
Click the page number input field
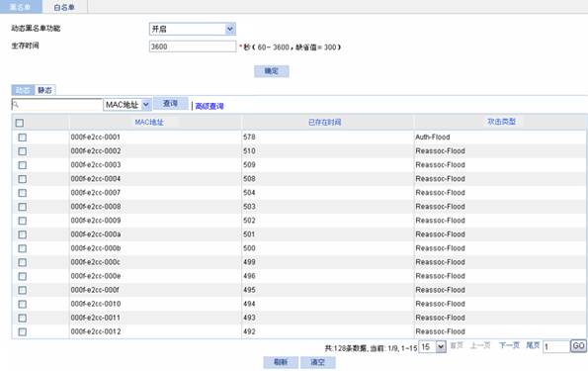tap(555, 347)
